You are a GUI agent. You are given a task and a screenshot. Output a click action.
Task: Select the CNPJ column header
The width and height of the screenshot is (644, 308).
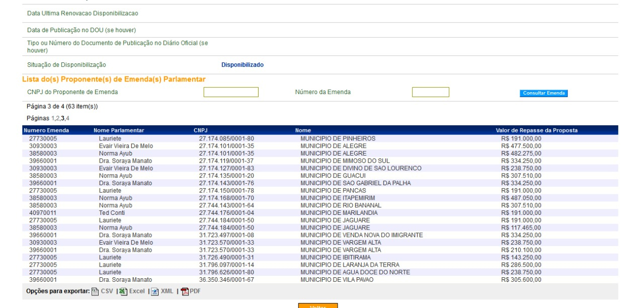pyautogui.click(x=200, y=131)
